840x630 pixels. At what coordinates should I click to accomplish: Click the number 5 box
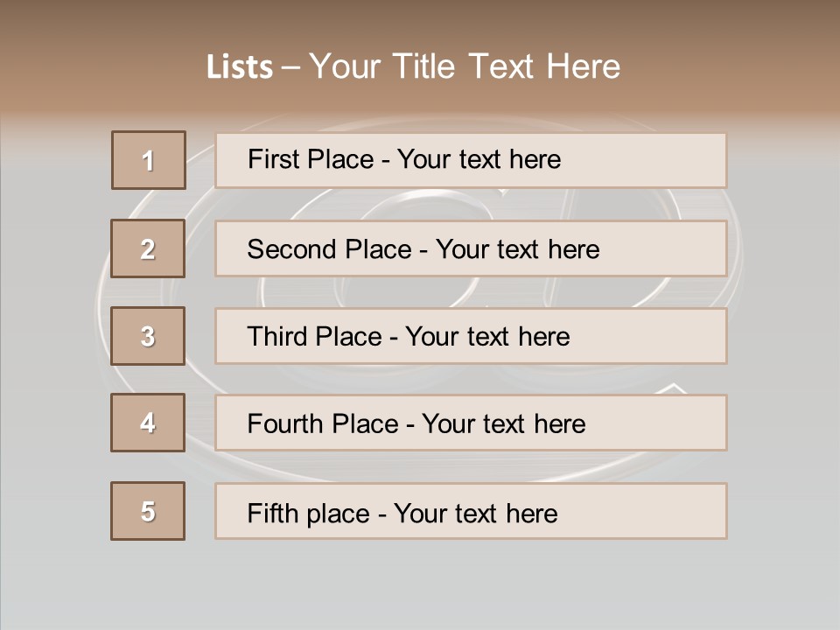pos(148,511)
